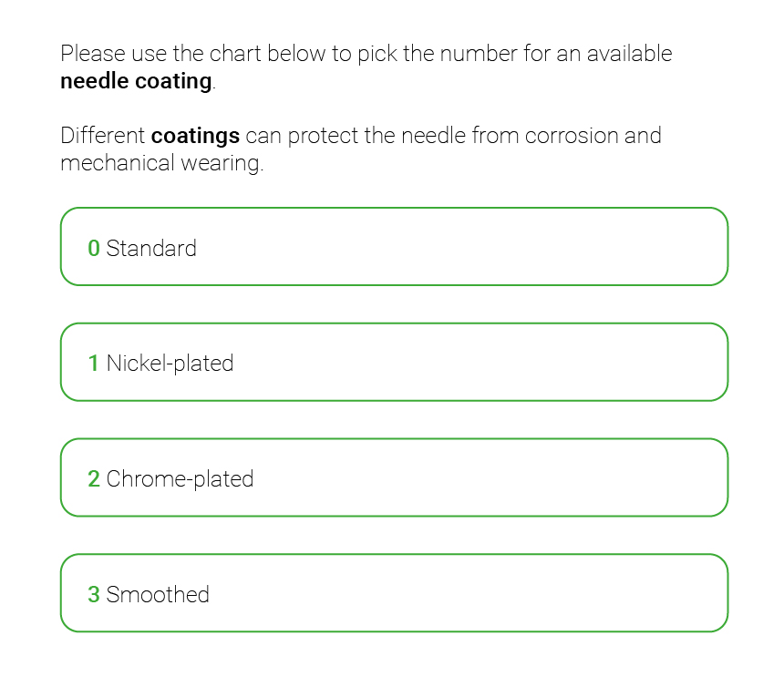Click the word Standard
Screen dimensions: 784x677
(x=151, y=249)
